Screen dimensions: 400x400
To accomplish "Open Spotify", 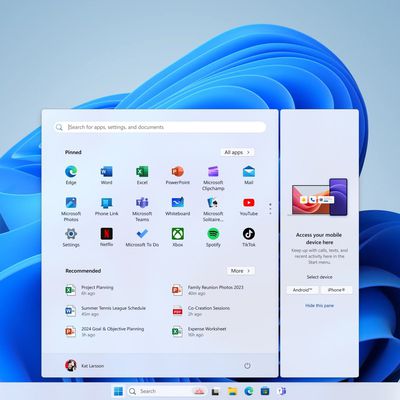I will [213, 237].
